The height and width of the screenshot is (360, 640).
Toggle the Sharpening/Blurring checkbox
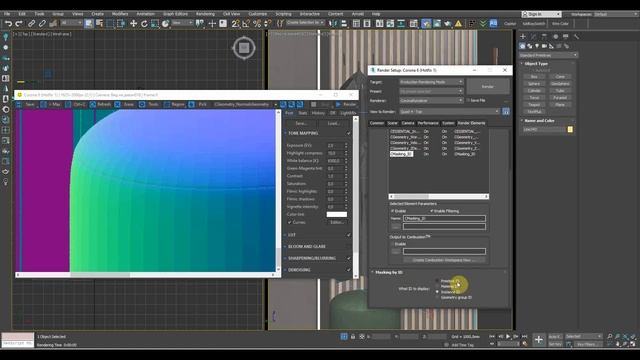(349, 258)
